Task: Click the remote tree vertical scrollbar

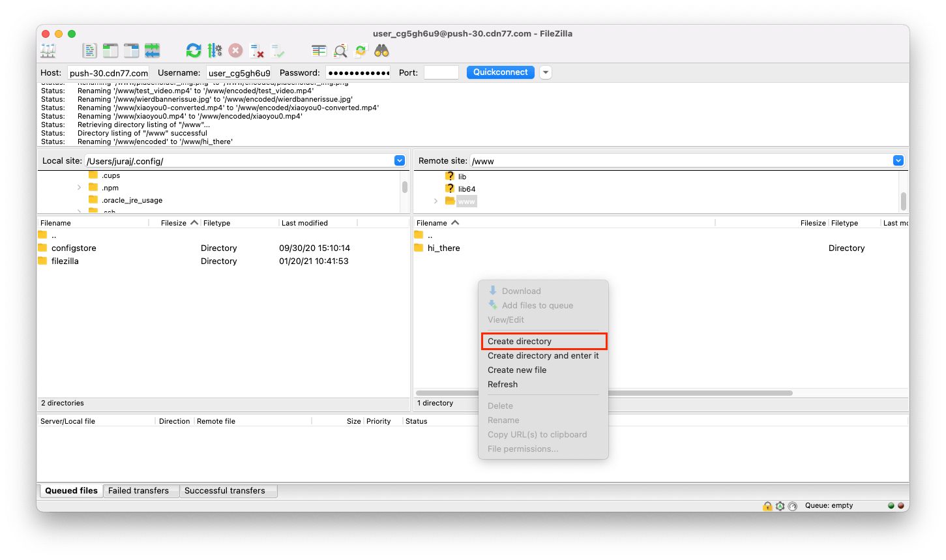Action: [904, 201]
